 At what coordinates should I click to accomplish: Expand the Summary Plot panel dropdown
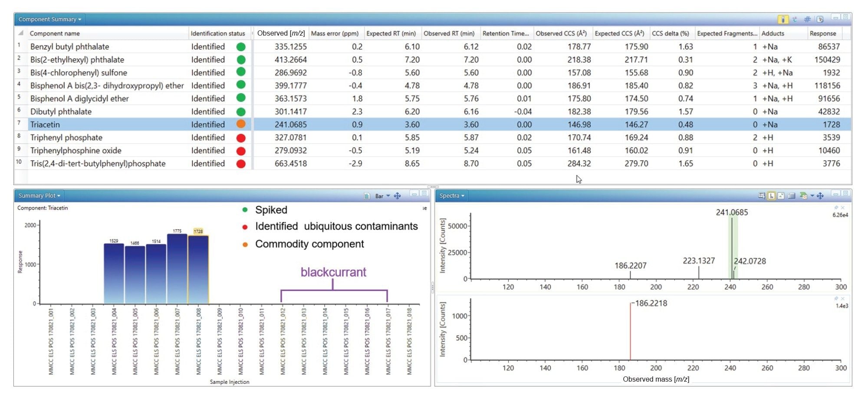click(x=39, y=196)
